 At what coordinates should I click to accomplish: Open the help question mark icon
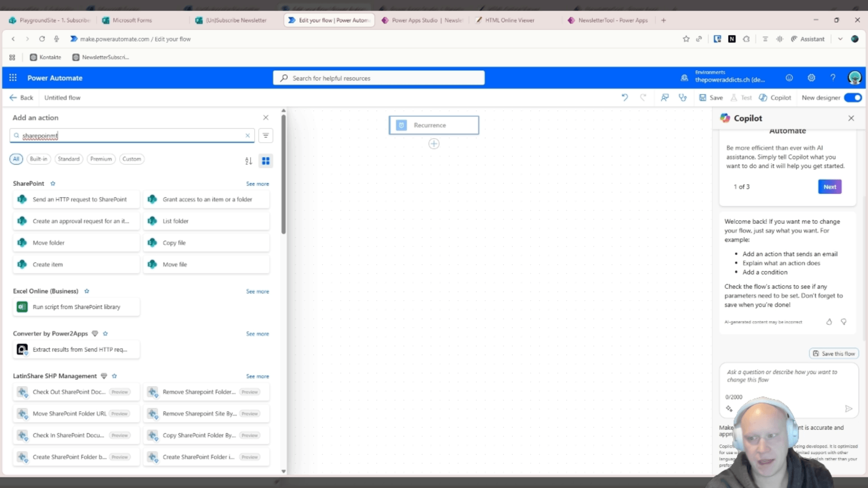pyautogui.click(x=833, y=78)
